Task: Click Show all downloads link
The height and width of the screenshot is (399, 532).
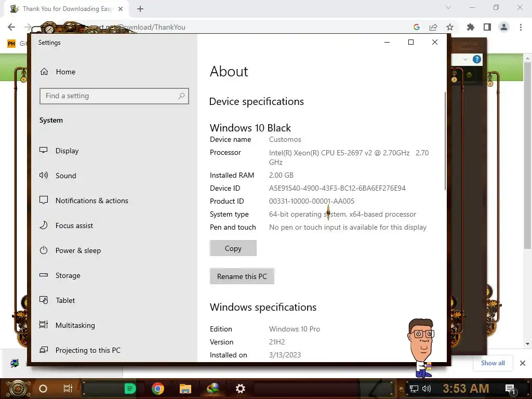Action: coord(493,363)
